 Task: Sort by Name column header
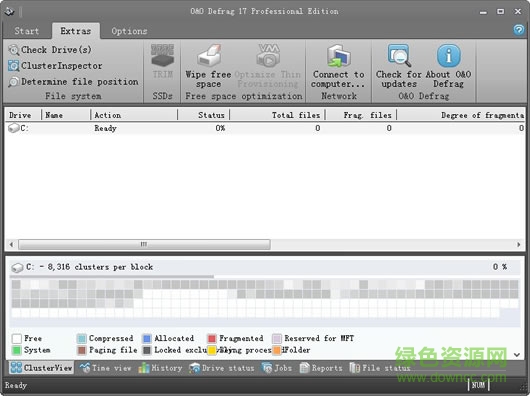pos(66,115)
